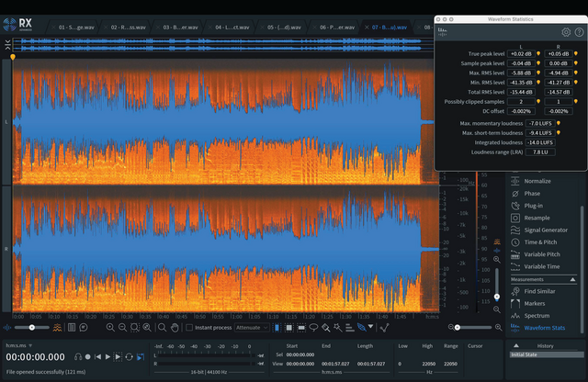This screenshot has height=382, width=588.
Task: Click the Learn checkmark tool icon
Action: (384, 327)
